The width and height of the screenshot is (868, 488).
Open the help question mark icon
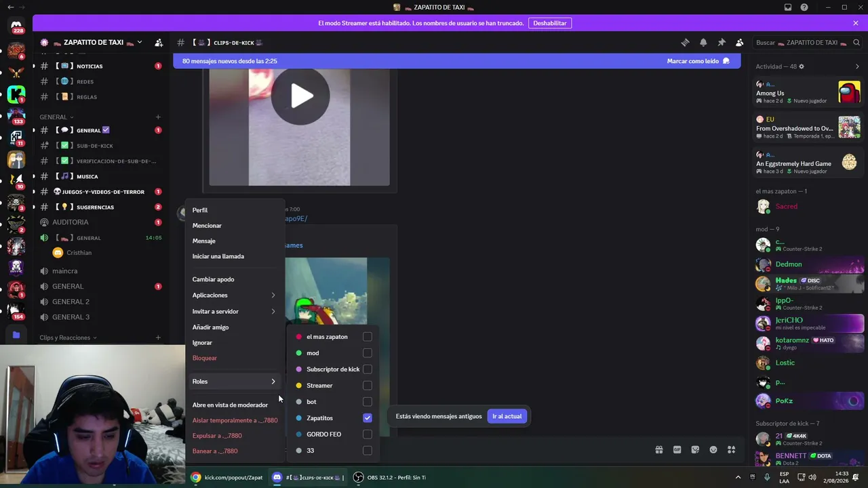804,7
